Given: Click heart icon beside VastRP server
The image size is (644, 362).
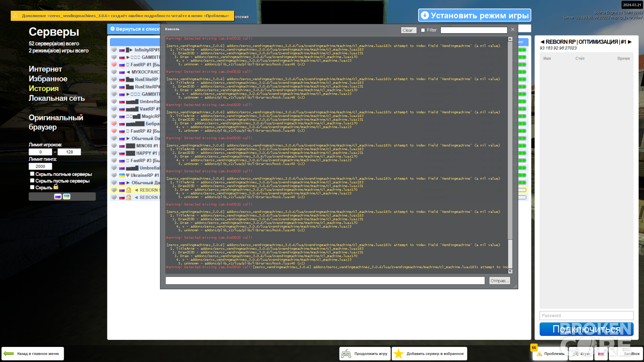Looking at the screenshot, I should point(114,109).
